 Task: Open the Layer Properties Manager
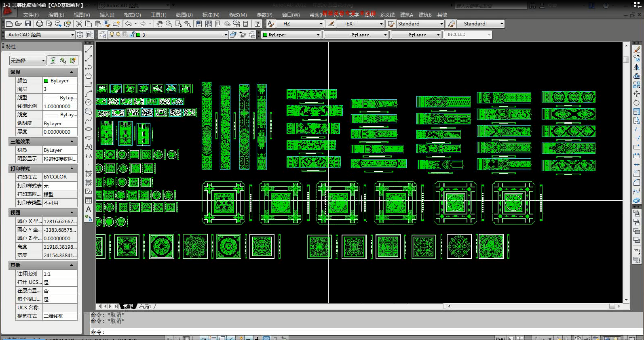click(103, 35)
